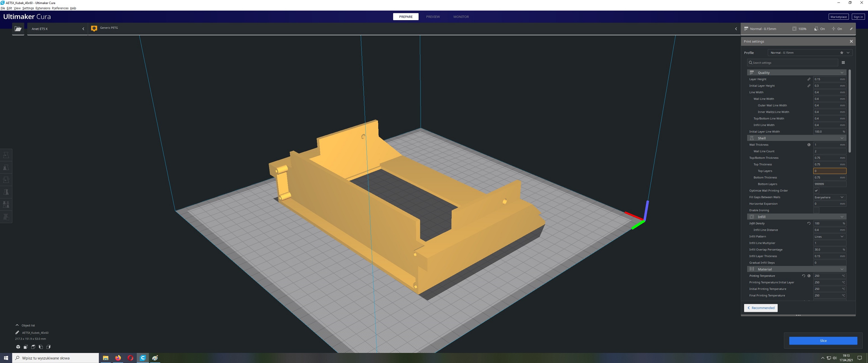The width and height of the screenshot is (868, 363).
Task: Collapse the Shell settings section
Action: (797, 138)
